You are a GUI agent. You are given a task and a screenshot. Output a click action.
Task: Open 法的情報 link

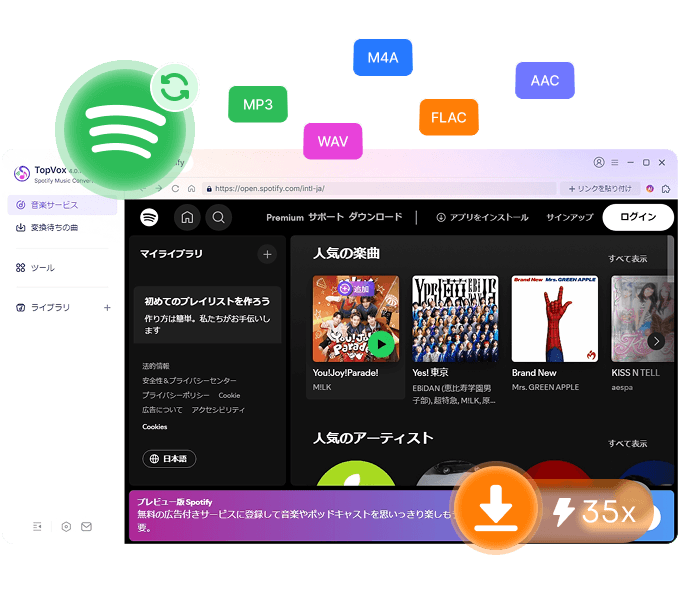156,366
